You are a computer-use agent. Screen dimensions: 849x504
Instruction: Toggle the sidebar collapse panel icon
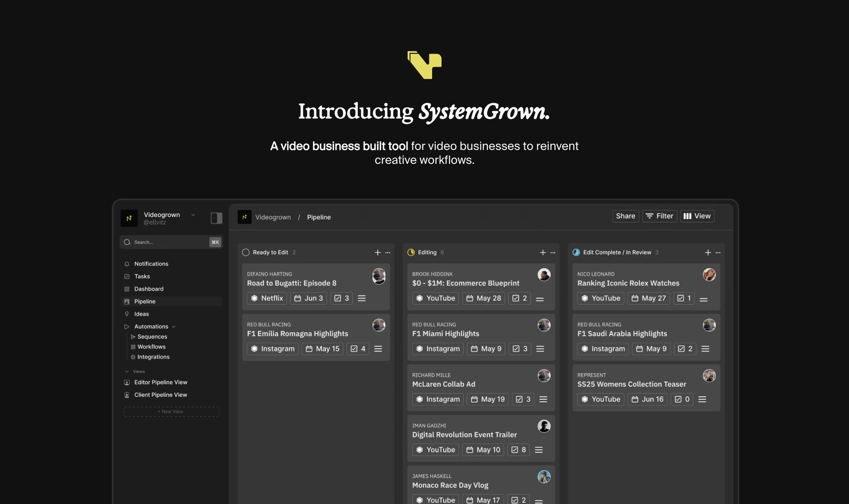(216, 218)
